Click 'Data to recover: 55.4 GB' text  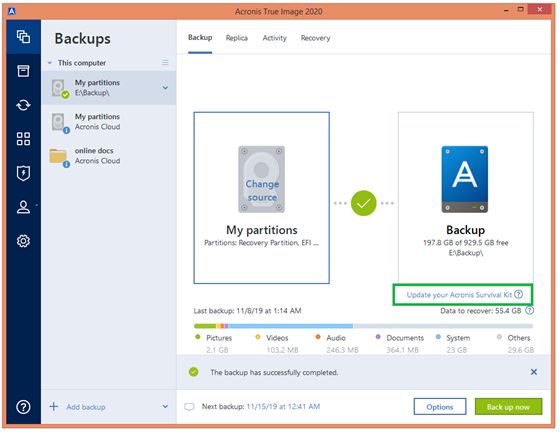click(x=481, y=310)
